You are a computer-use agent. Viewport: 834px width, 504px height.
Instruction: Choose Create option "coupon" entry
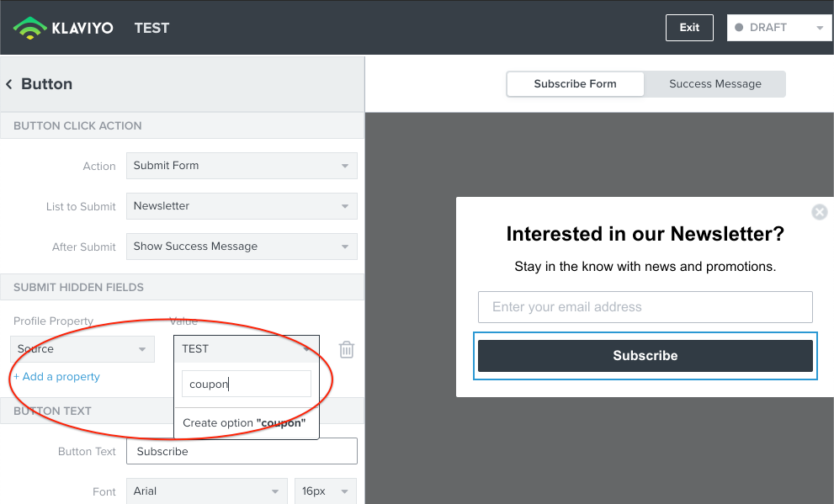[244, 423]
